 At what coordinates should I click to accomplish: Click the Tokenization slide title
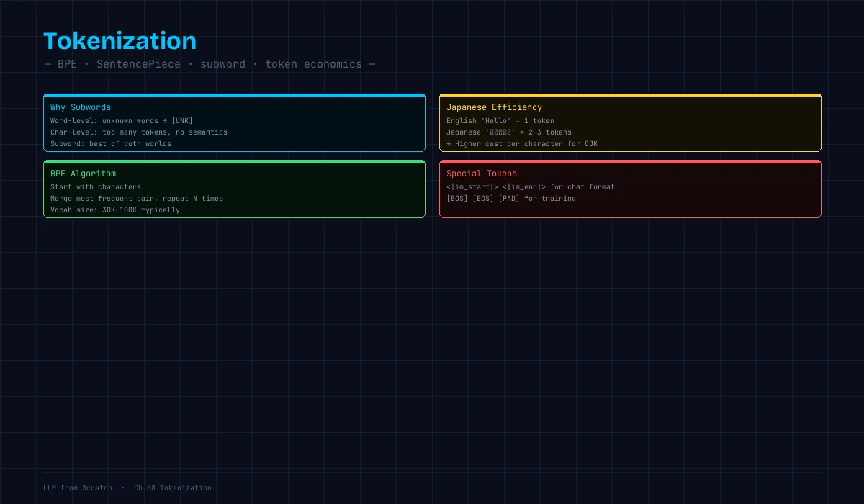pos(120,40)
